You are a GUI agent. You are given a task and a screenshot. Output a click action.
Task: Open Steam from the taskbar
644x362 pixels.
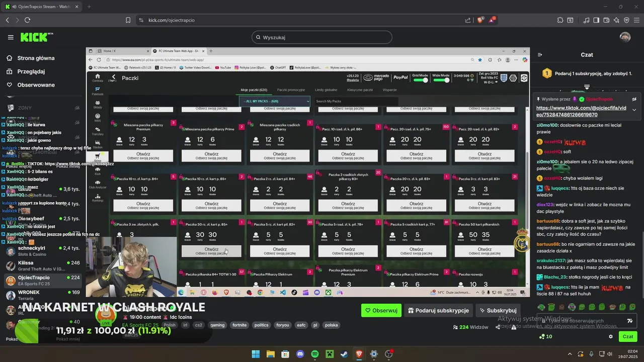tap(344, 354)
